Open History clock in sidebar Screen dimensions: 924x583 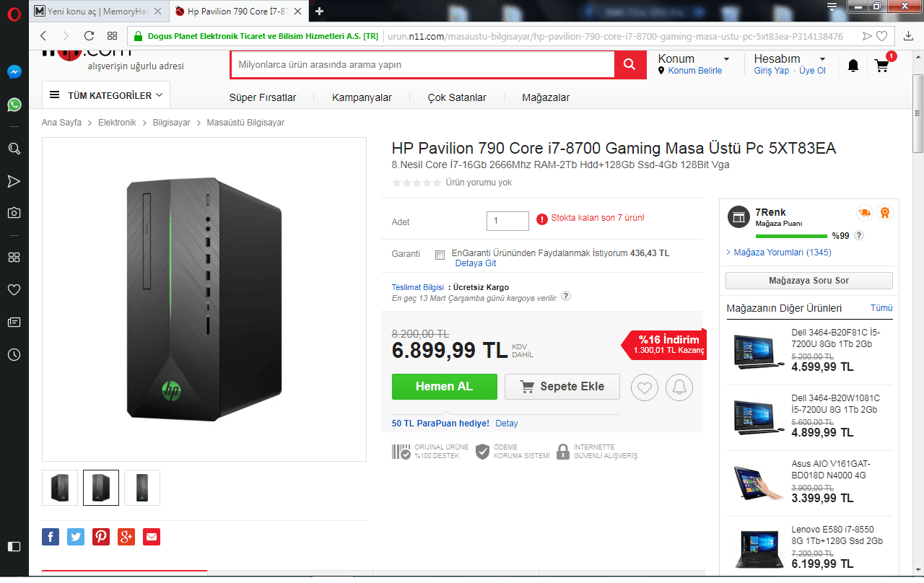tap(14, 355)
